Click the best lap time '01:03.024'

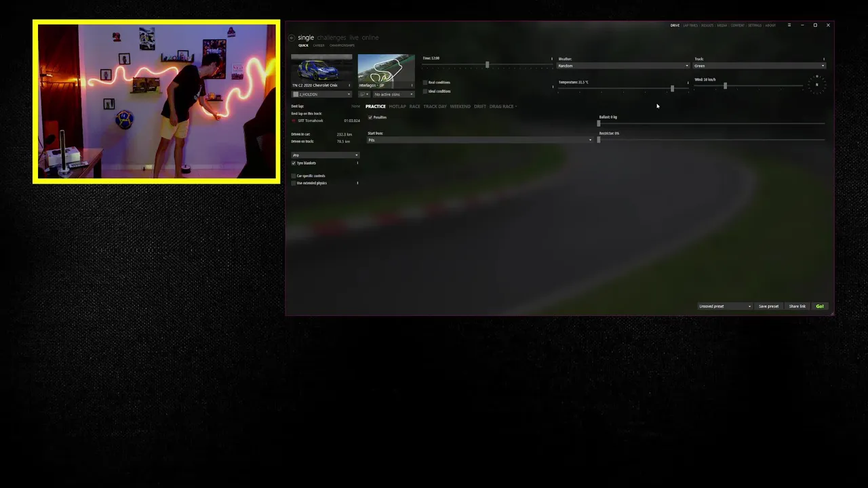coord(352,121)
